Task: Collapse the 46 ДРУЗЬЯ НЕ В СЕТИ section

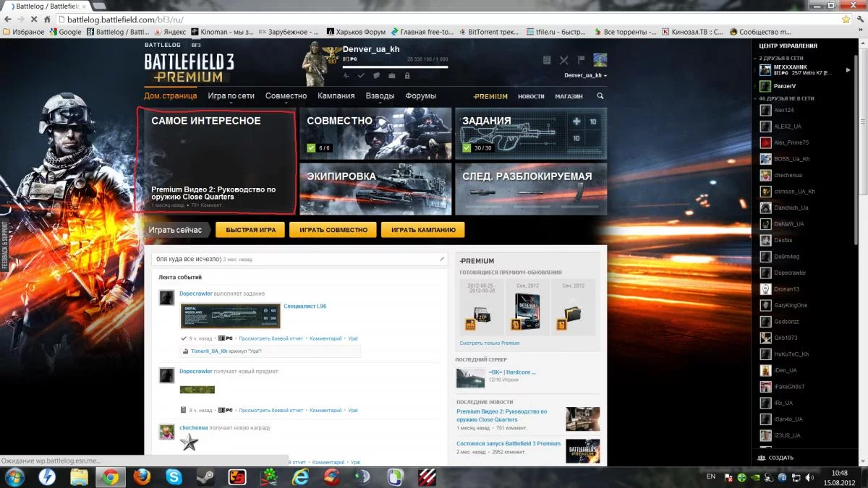Action: click(x=786, y=98)
